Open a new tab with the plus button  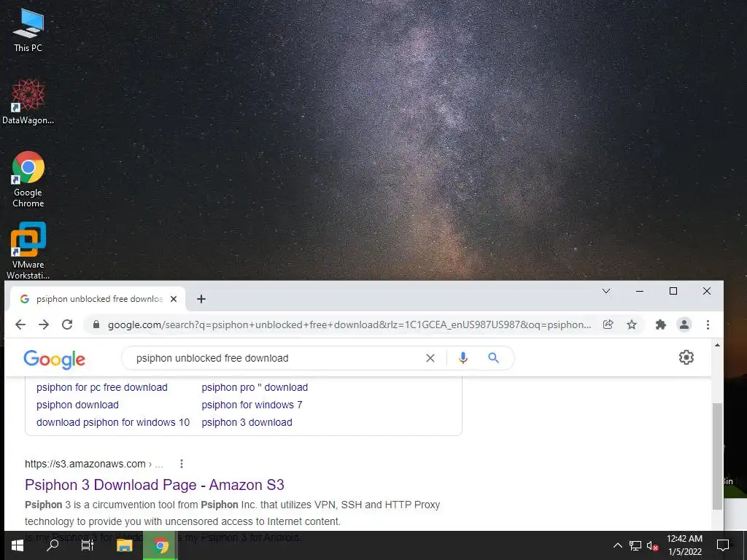(201, 299)
